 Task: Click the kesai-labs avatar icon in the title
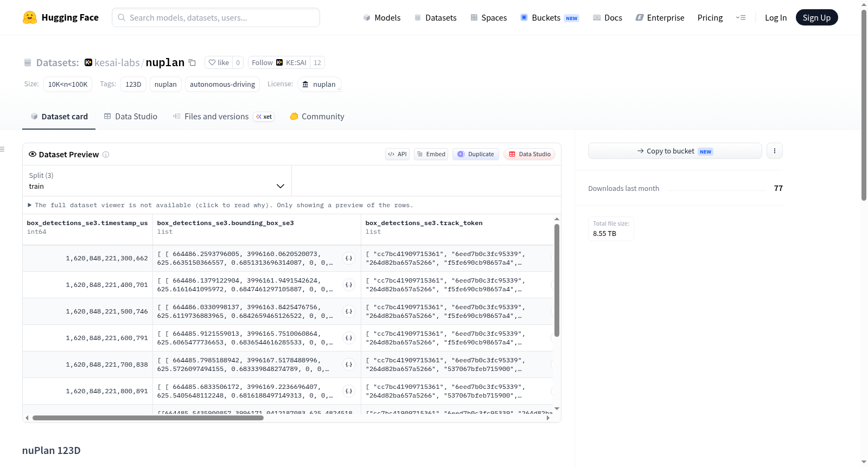tap(88, 62)
